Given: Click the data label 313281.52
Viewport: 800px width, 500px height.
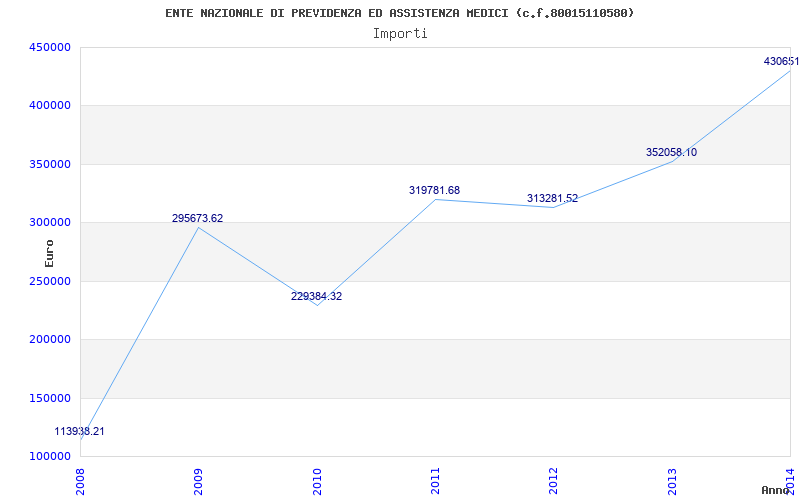Looking at the screenshot, I should [x=553, y=198].
